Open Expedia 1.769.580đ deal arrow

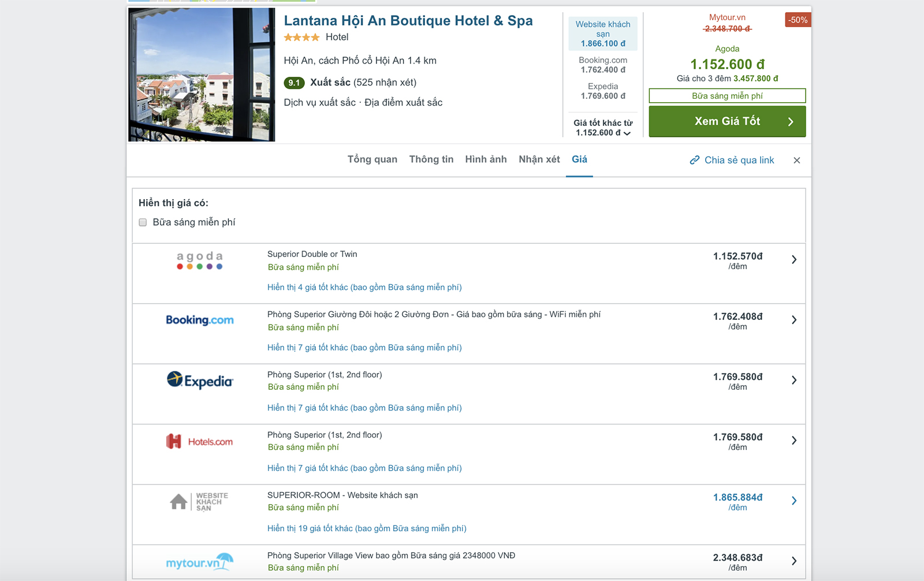[x=794, y=380]
